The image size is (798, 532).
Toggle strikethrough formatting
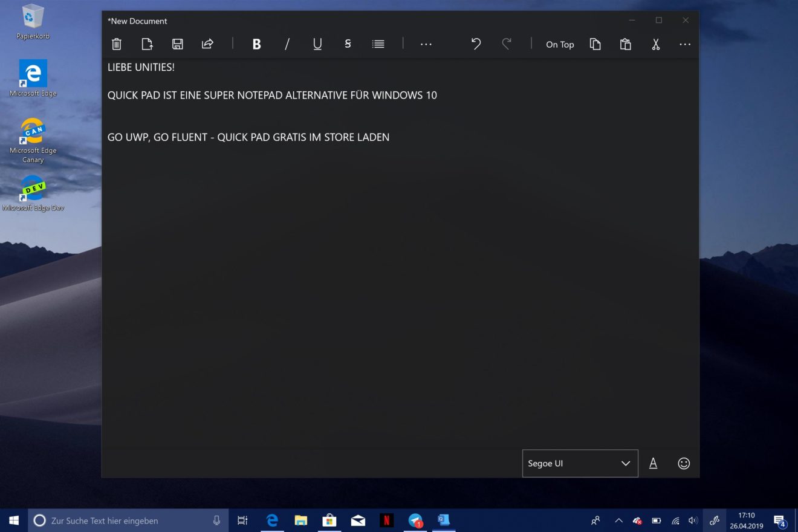348,44
